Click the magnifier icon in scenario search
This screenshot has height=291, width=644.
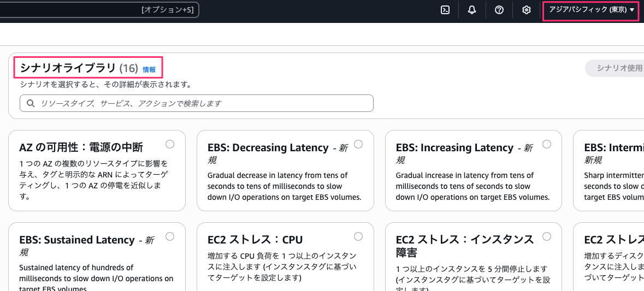pos(31,103)
